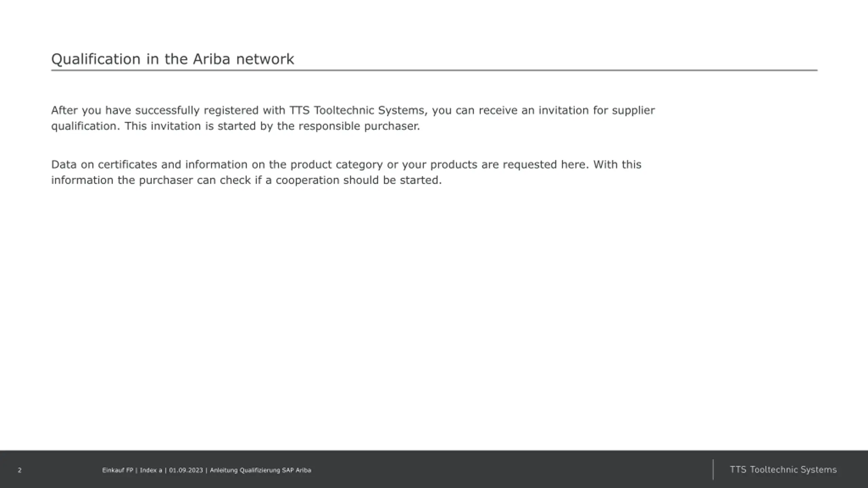Image resolution: width=868 pixels, height=488 pixels.
Task: Click the word 'supplier' in first paragraph
Action: (x=633, y=111)
